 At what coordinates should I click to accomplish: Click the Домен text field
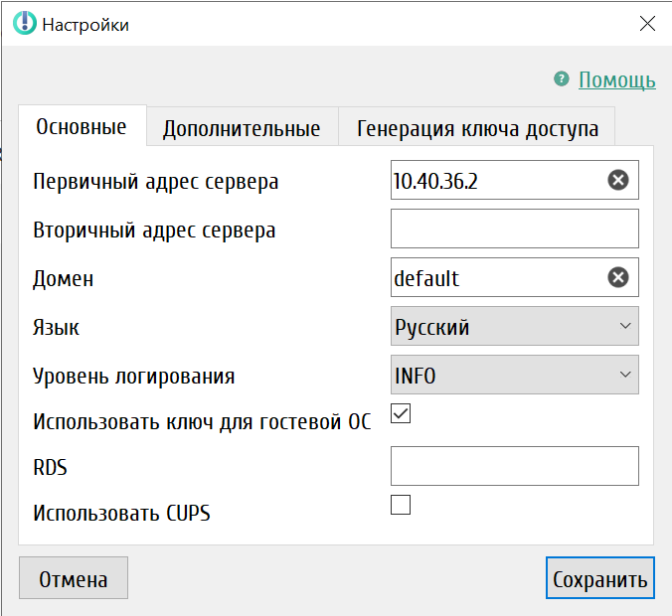coord(495,277)
